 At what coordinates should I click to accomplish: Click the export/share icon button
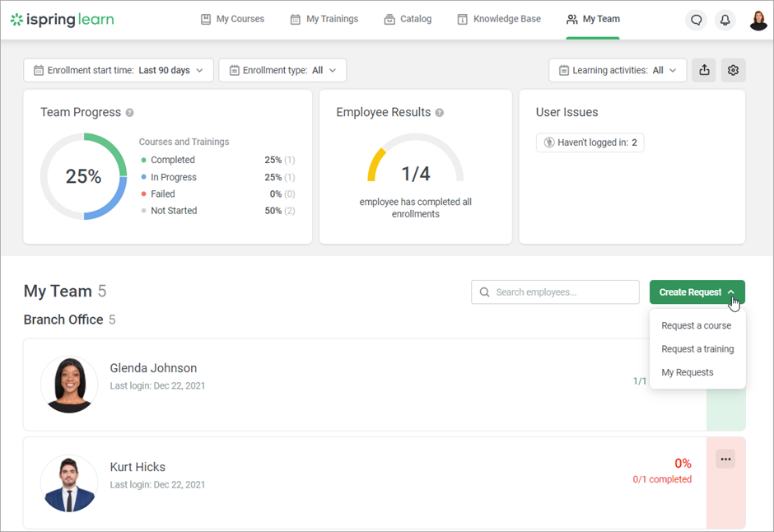pos(704,70)
